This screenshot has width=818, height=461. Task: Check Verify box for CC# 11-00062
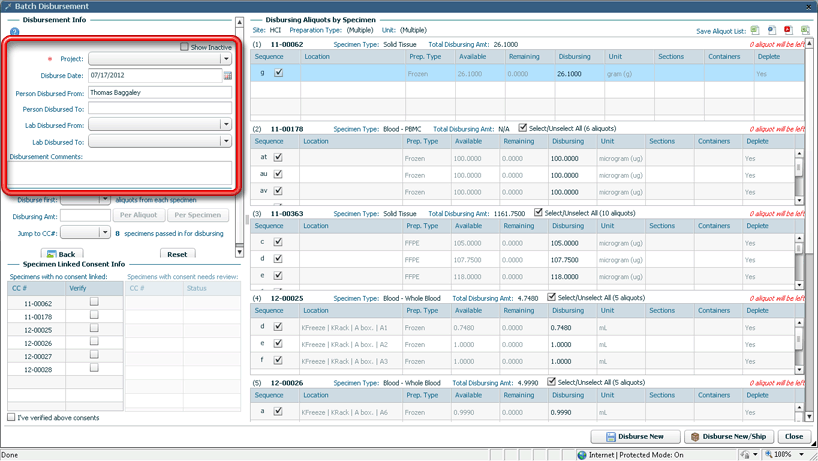pos(94,301)
